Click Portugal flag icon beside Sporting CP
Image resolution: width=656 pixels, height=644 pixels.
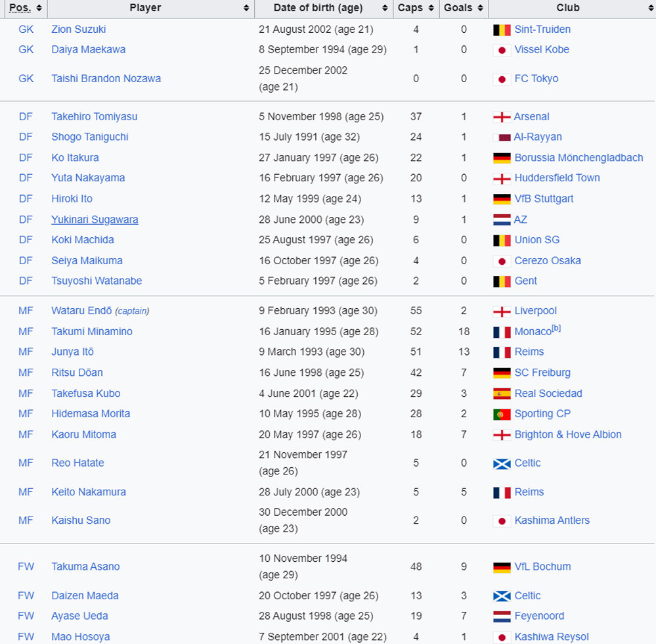tap(502, 414)
